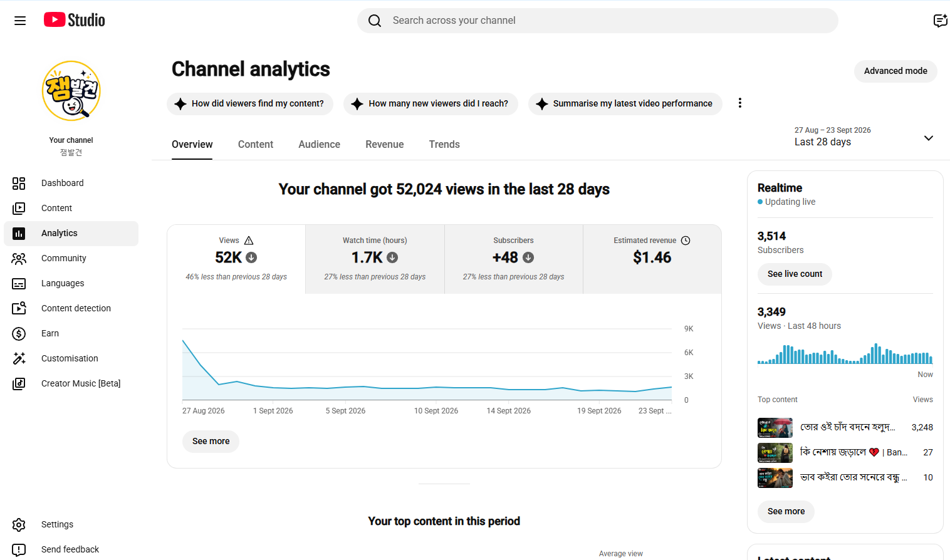
Task: Switch to the Content analytics tab
Action: point(256,145)
